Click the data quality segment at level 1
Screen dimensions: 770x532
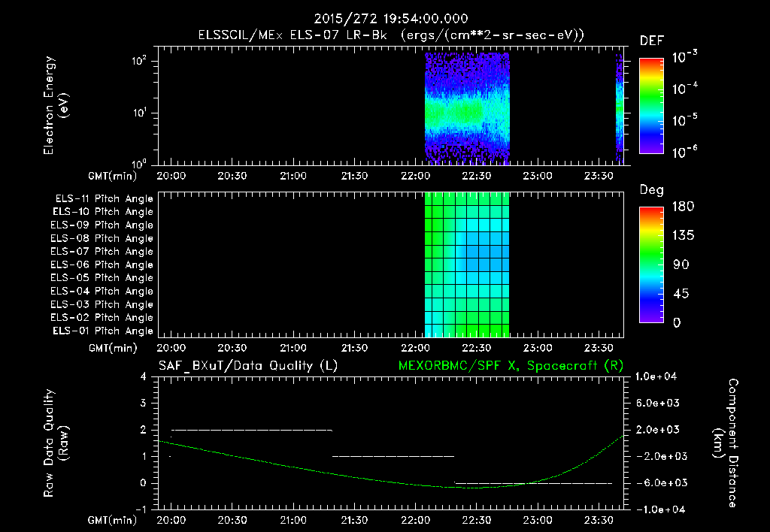tap(393, 456)
